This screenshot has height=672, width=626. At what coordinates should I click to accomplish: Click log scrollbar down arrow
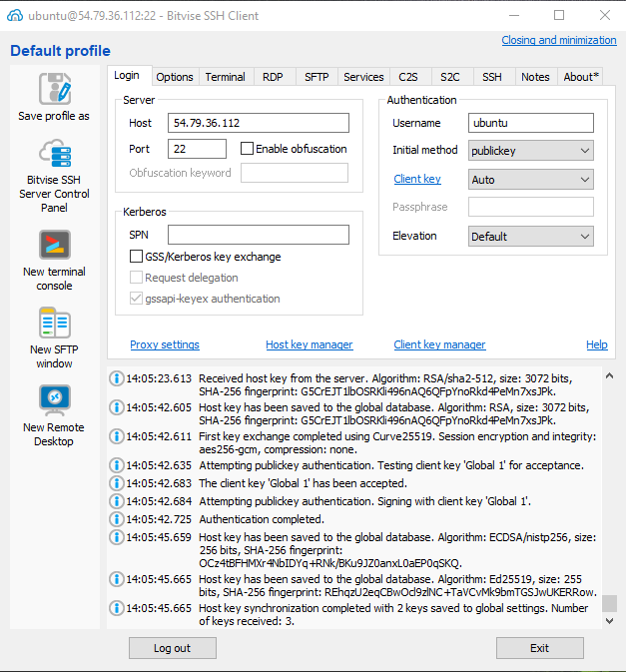click(609, 620)
